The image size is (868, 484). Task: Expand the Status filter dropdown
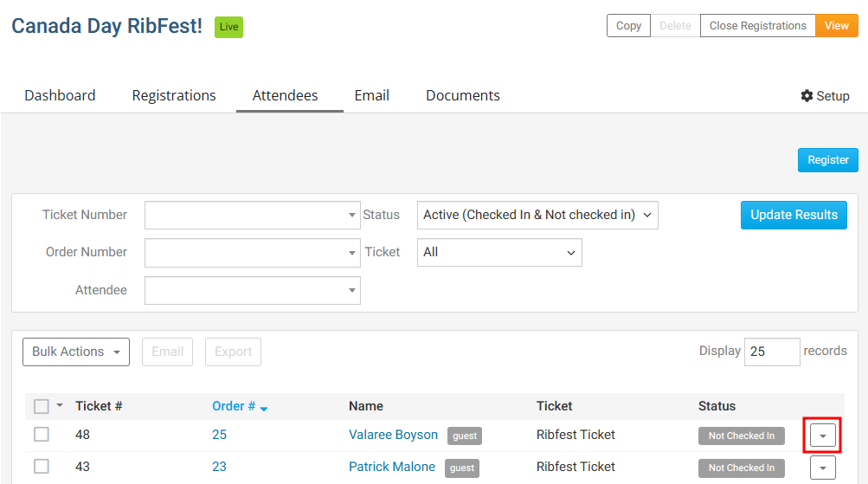coord(537,215)
